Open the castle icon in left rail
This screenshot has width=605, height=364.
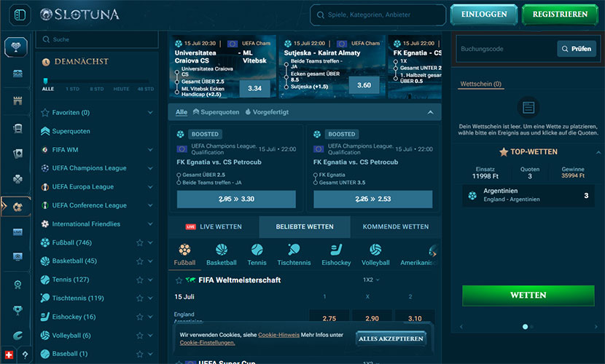(x=17, y=101)
